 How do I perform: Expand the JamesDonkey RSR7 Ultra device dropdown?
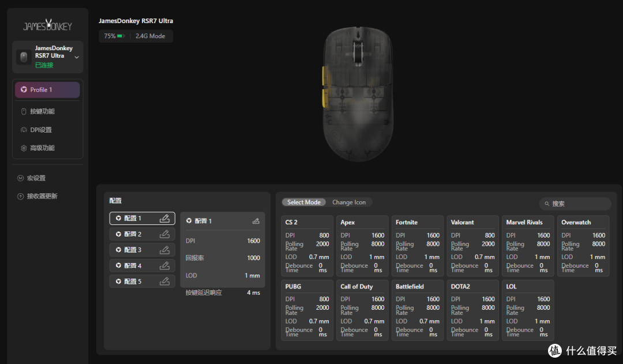[x=77, y=57]
